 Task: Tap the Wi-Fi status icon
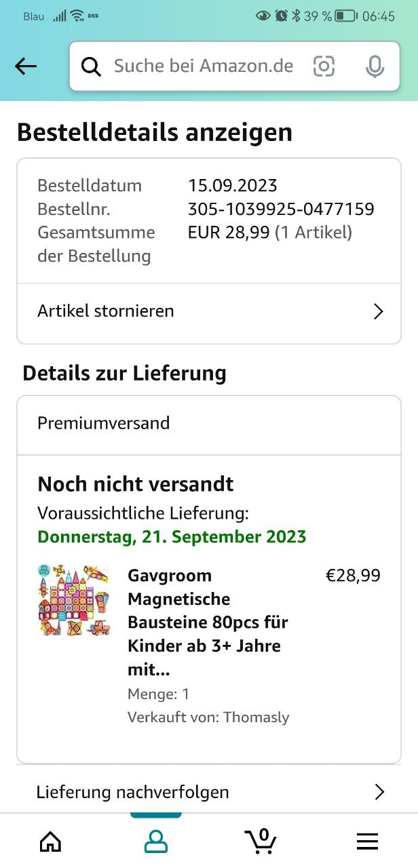(77, 16)
